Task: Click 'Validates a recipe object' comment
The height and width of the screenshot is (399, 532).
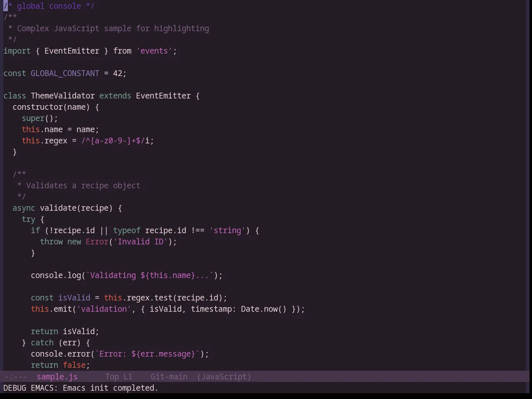Action: point(83,185)
